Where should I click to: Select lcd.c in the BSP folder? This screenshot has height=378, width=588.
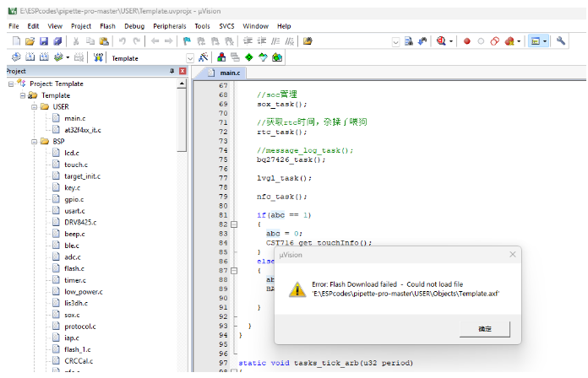[72, 153]
